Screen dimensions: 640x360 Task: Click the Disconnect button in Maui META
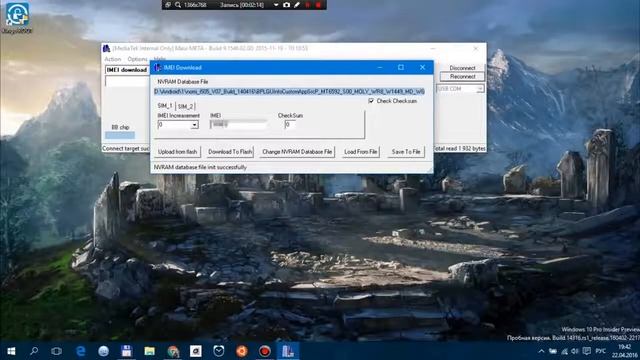(462, 68)
